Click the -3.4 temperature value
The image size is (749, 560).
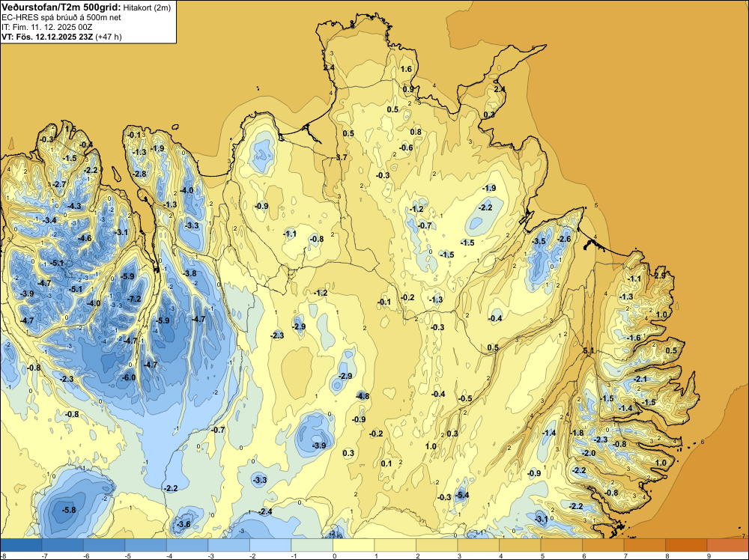tap(49, 220)
